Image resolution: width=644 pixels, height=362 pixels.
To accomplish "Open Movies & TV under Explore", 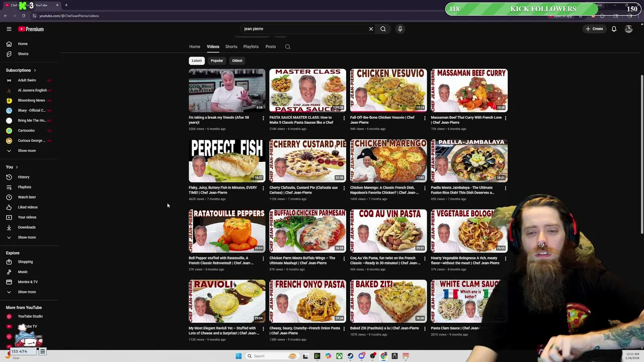I will (29, 282).
